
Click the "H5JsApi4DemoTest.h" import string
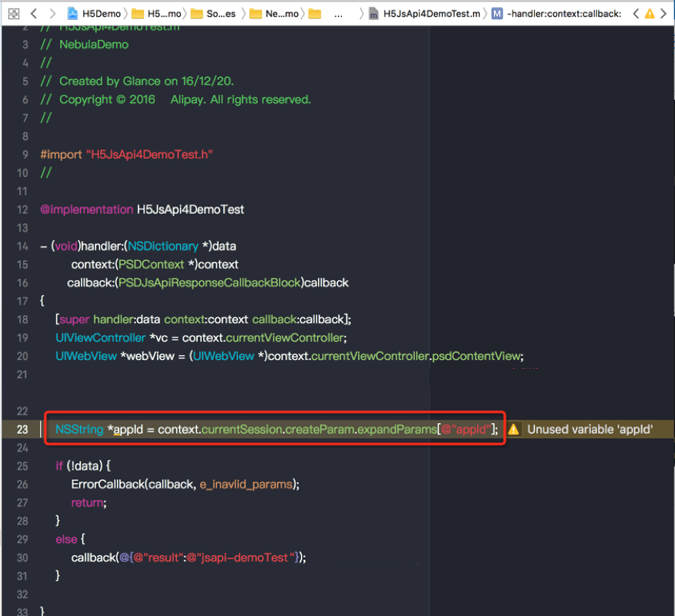(149, 154)
